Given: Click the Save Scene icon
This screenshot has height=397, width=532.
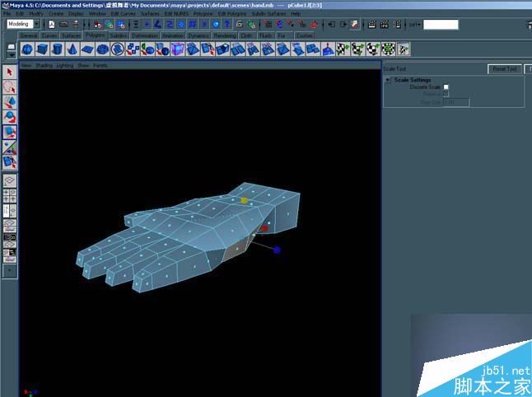Looking at the screenshot, I should (x=76, y=24).
